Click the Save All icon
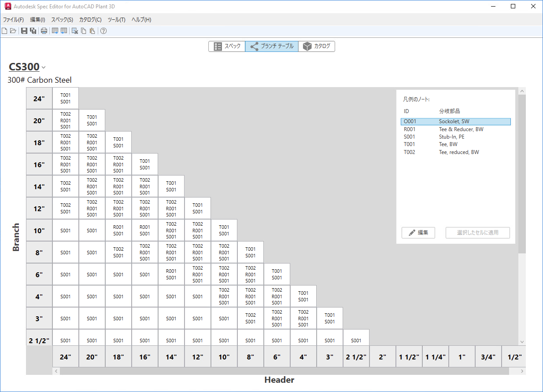543x392 pixels. 33,31
